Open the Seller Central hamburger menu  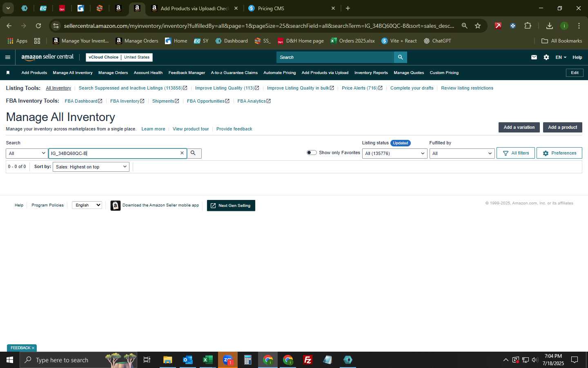point(7,57)
